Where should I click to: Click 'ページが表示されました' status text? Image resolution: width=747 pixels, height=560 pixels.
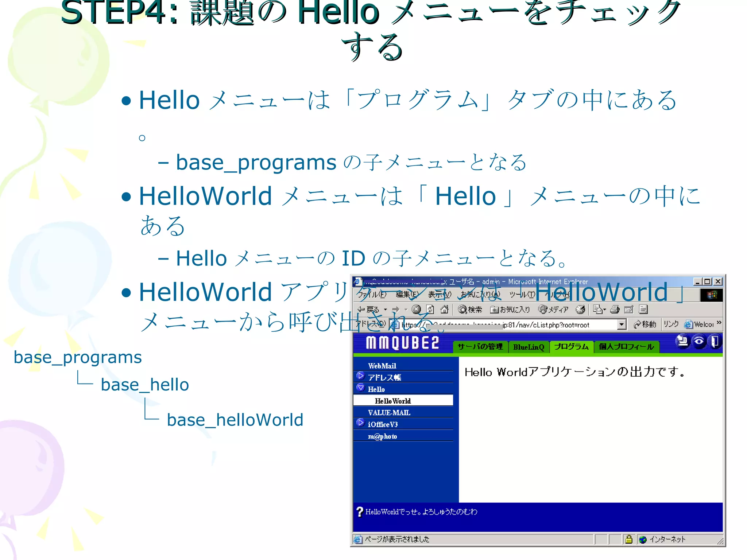point(397,539)
